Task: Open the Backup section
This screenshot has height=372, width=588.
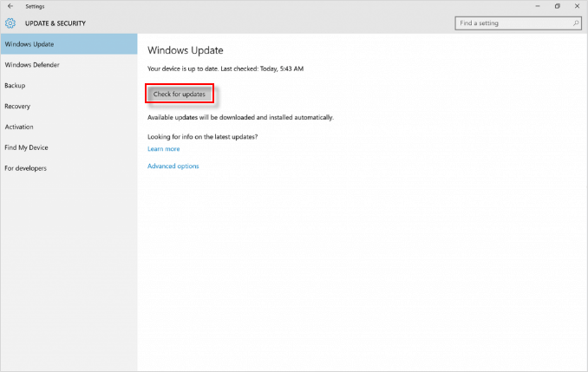Action: (69, 86)
